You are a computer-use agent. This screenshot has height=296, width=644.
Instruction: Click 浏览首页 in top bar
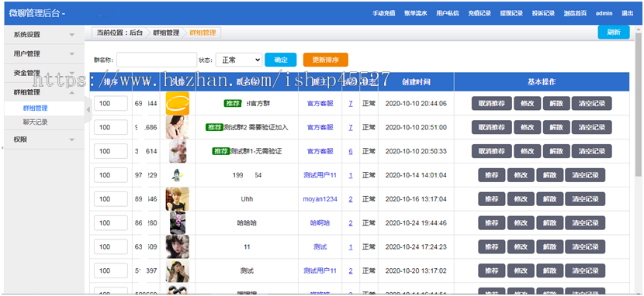[575, 13]
